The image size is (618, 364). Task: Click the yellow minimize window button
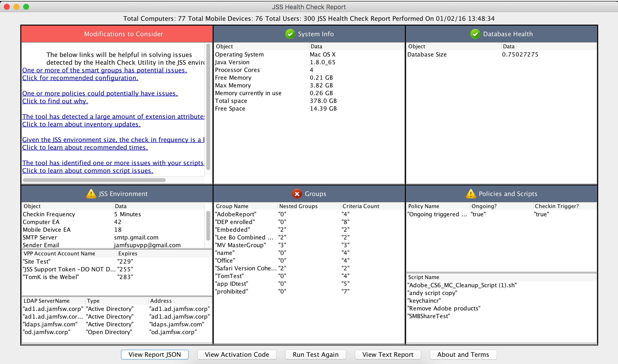[16, 7]
